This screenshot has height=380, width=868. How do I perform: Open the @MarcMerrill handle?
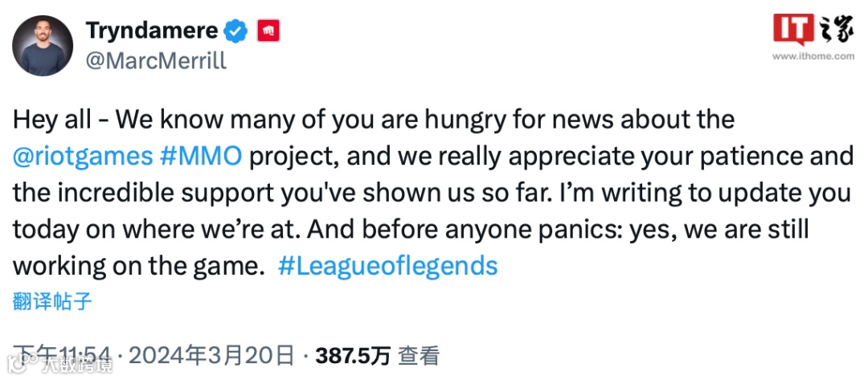pos(156,60)
